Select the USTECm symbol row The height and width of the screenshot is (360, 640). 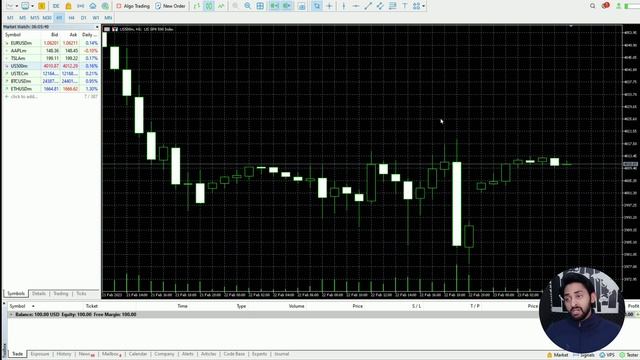point(51,73)
